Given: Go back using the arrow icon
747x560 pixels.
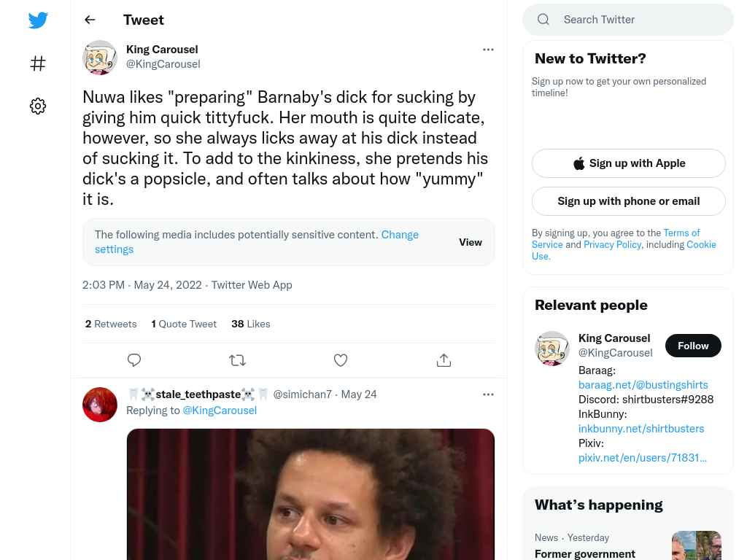Looking at the screenshot, I should click(90, 20).
